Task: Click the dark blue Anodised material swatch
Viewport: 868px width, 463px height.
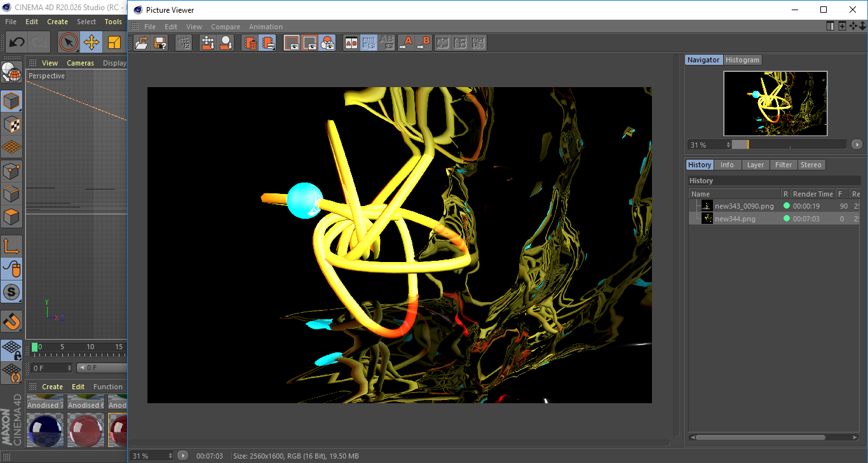Action: (45, 430)
